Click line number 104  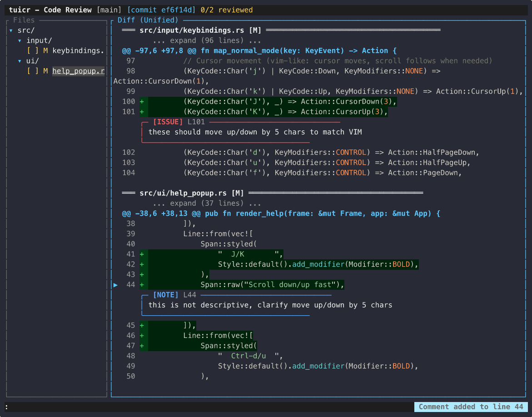click(x=129, y=173)
